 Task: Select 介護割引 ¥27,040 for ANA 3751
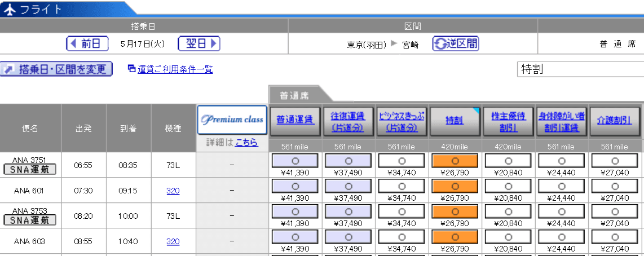(615, 161)
